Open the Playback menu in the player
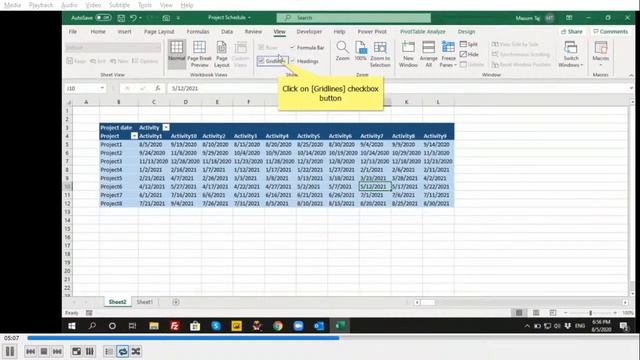 pos(41,5)
